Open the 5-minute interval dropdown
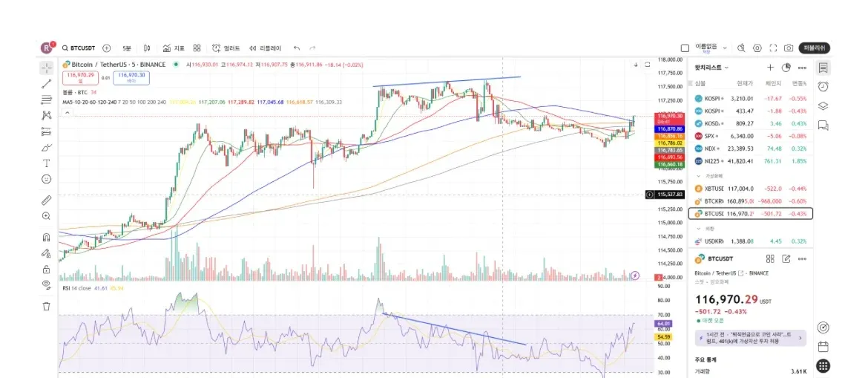 pyautogui.click(x=127, y=48)
